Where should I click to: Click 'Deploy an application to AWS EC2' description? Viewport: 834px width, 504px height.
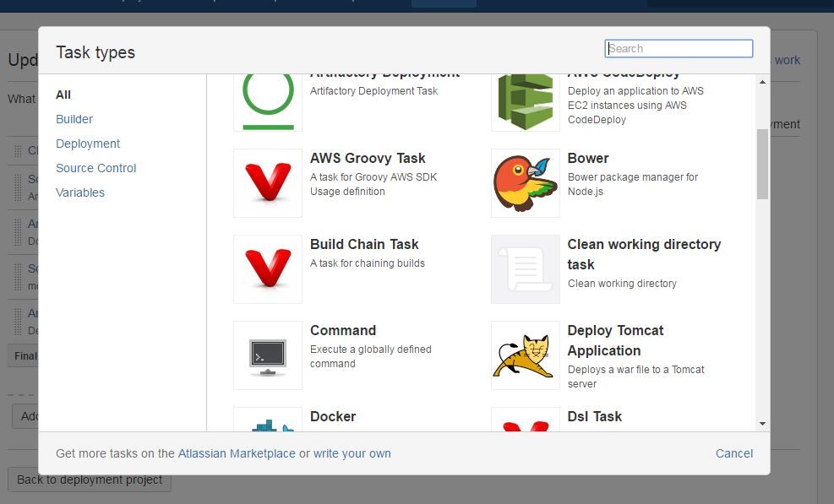pyautogui.click(x=635, y=106)
